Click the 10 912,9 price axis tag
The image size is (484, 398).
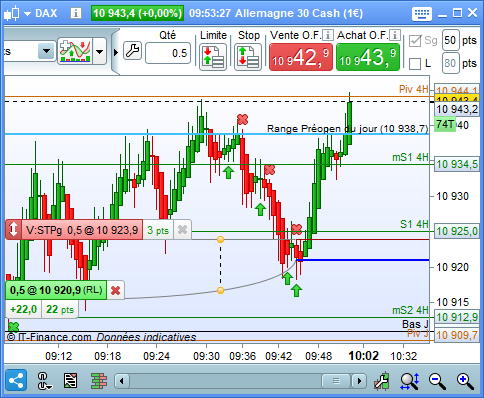457,317
